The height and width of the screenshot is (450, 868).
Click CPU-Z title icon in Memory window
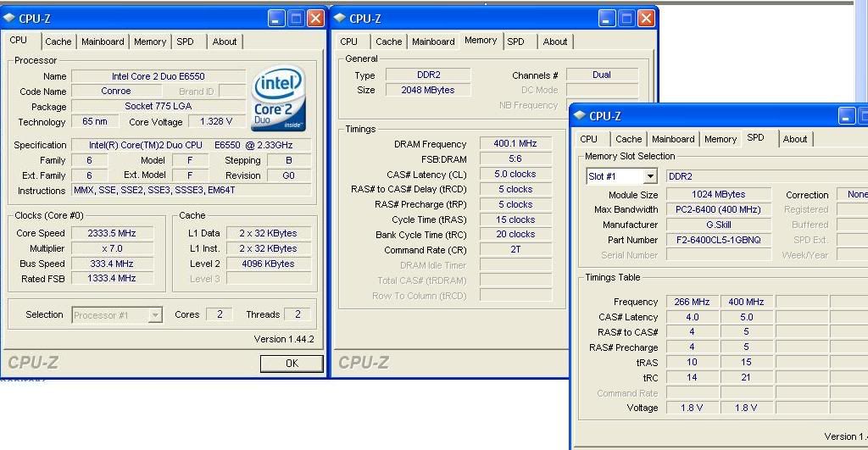pyautogui.click(x=339, y=19)
